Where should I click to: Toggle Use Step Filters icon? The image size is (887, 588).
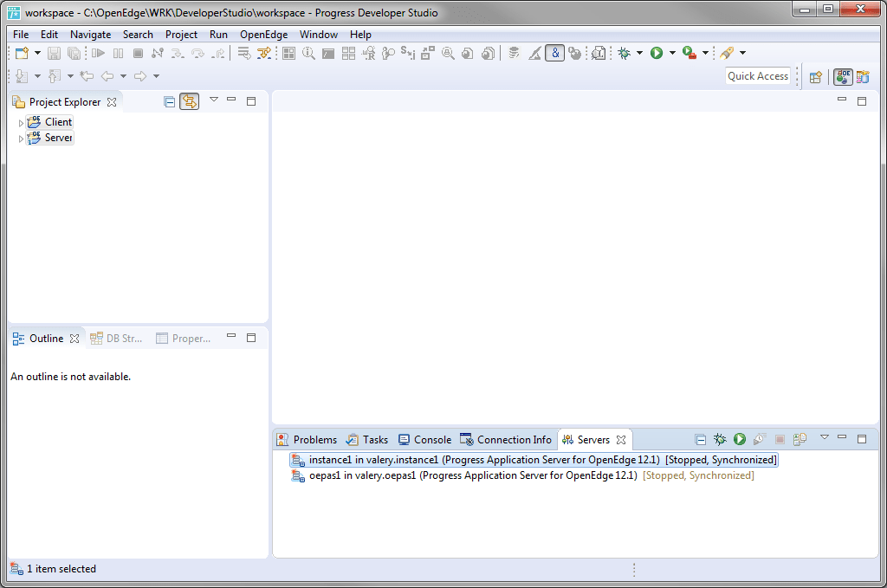click(x=263, y=53)
